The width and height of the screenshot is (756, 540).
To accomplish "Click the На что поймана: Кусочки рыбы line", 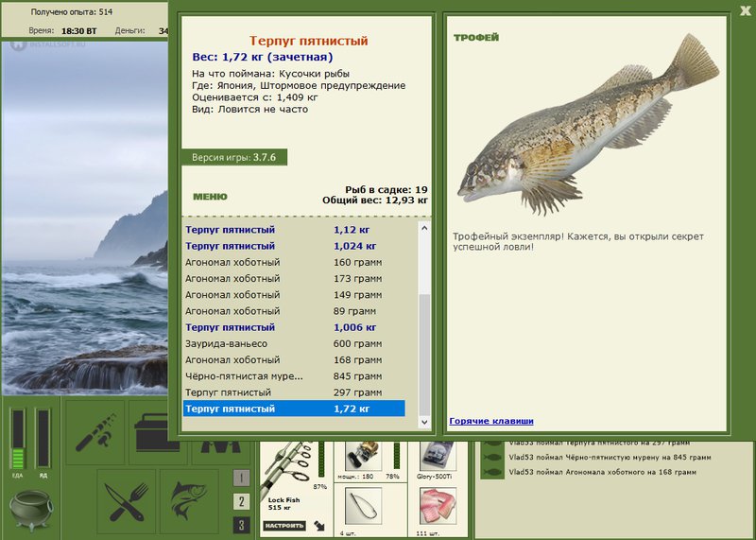I will (x=270, y=74).
